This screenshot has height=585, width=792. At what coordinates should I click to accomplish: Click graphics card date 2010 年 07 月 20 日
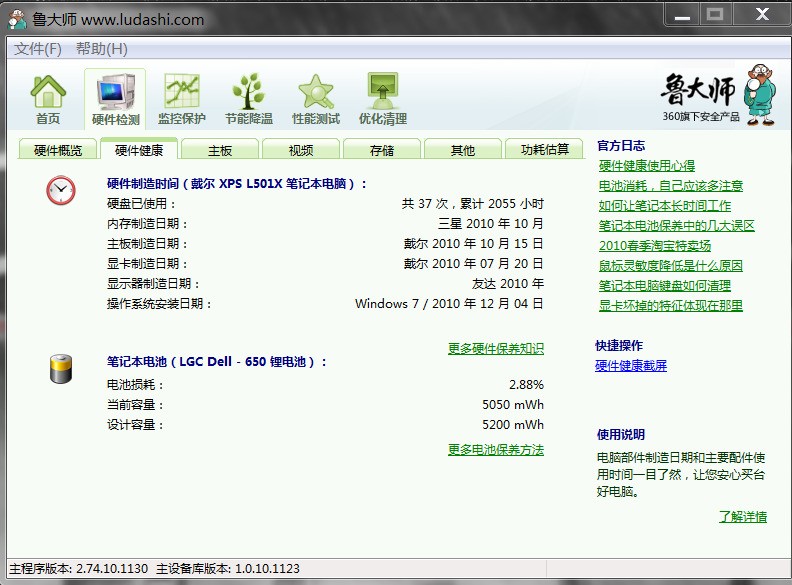(x=488, y=264)
